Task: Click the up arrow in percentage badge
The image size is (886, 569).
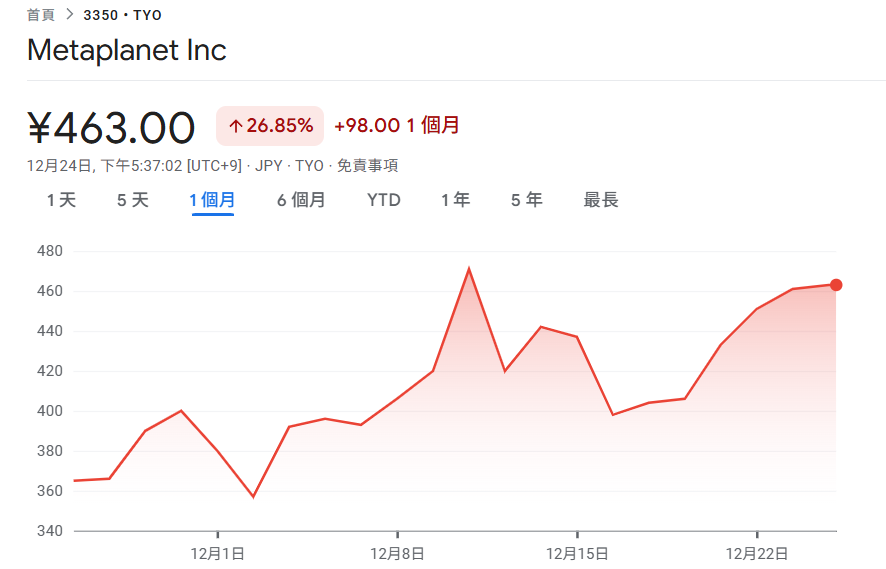Action: [236, 126]
